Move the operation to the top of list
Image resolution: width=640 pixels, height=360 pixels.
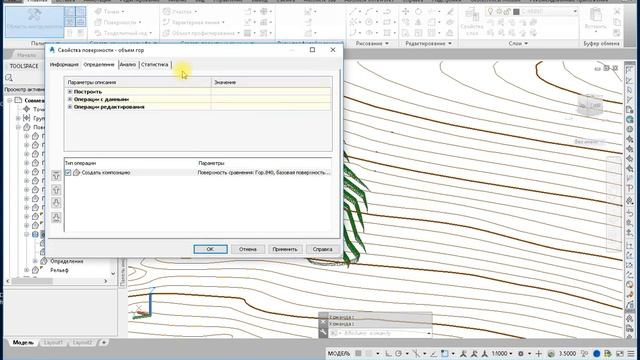coord(56,176)
